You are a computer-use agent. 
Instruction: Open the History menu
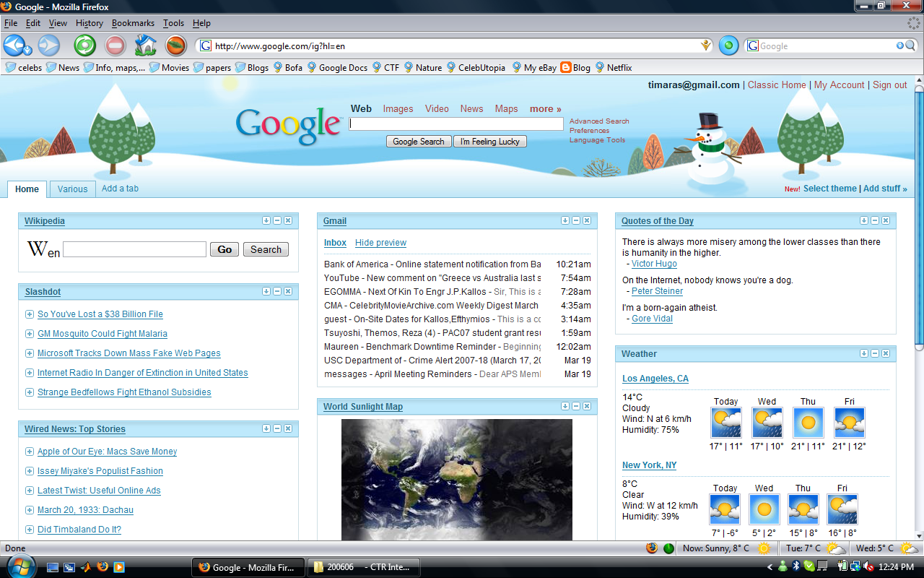click(90, 23)
